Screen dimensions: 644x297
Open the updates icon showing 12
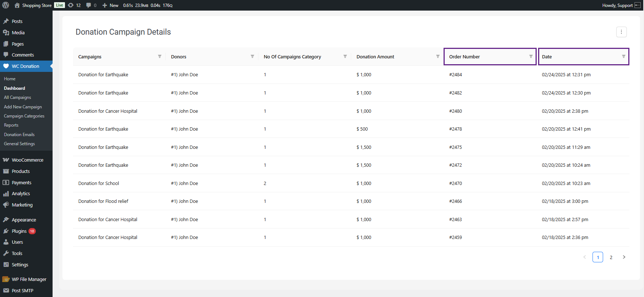[74, 5]
